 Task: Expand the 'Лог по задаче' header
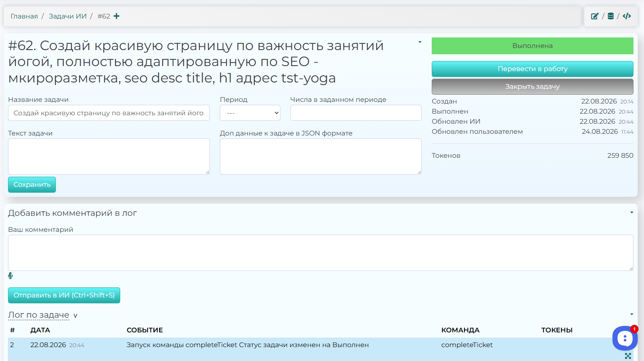point(39,315)
